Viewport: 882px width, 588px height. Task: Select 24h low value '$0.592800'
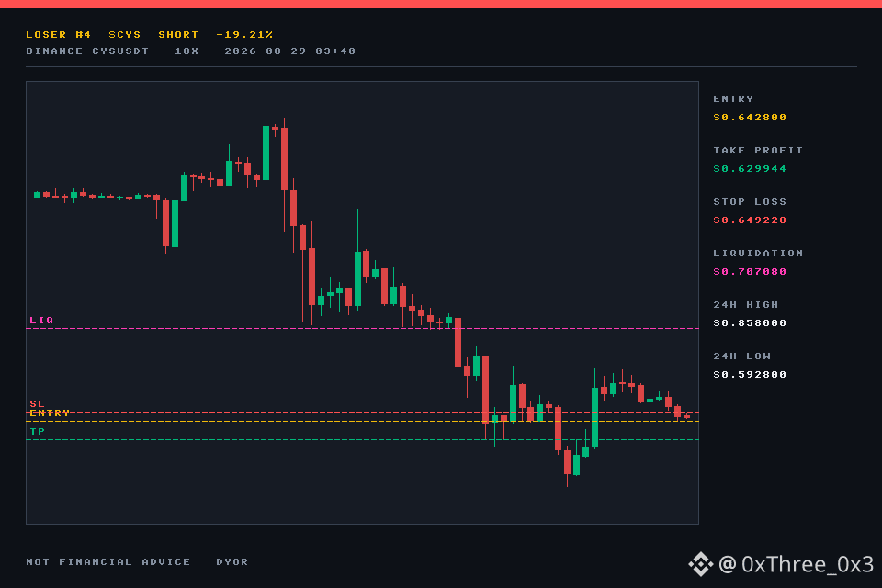(750, 374)
